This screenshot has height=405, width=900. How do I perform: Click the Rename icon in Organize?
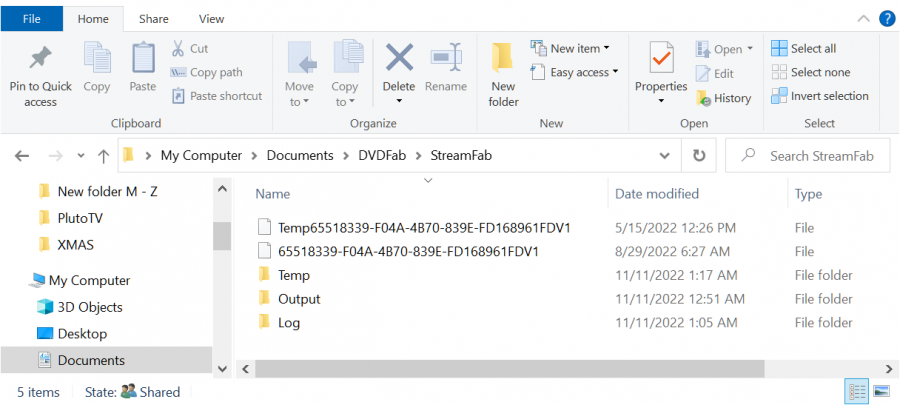[x=445, y=57]
